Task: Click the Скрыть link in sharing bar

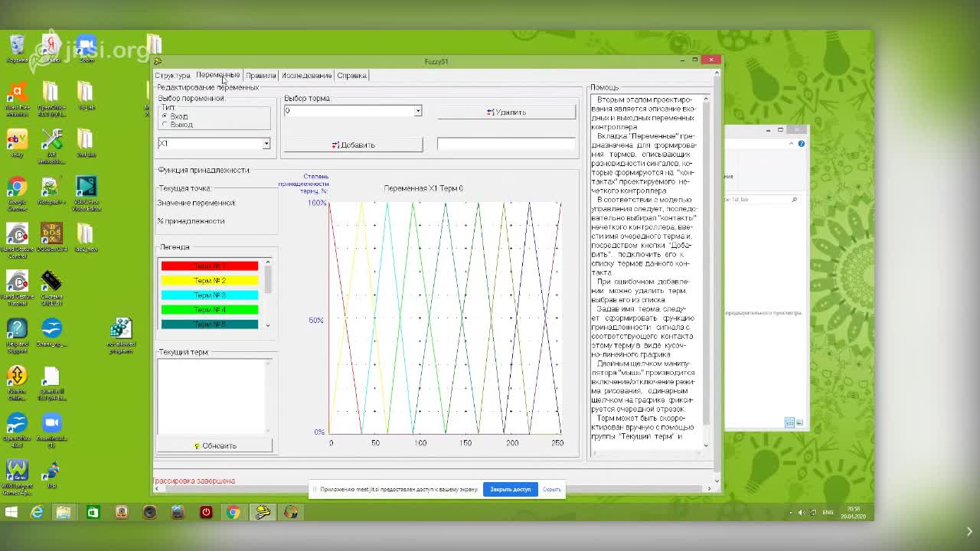Action: (551, 489)
